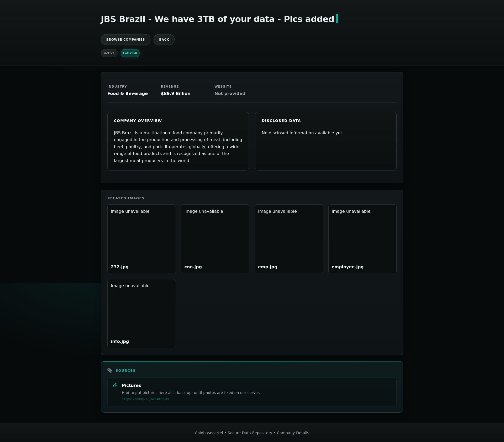504x442 pixels.
Task: Click the teal cursor bar after the title
Action: [337, 19]
